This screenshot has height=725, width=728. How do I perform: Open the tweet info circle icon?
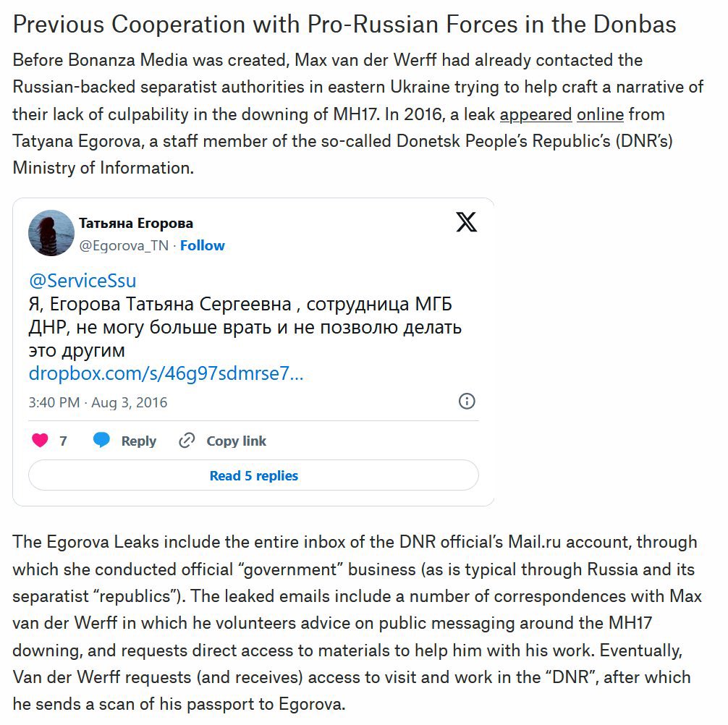(467, 401)
